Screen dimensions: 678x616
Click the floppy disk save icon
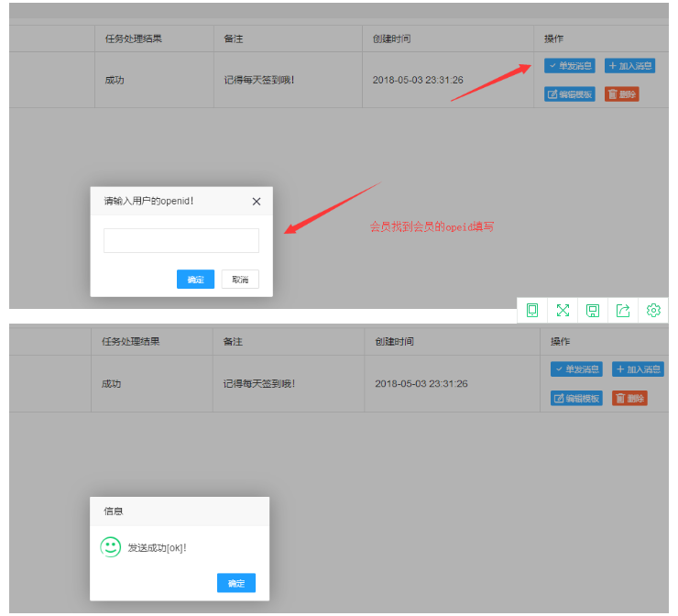coord(593,311)
